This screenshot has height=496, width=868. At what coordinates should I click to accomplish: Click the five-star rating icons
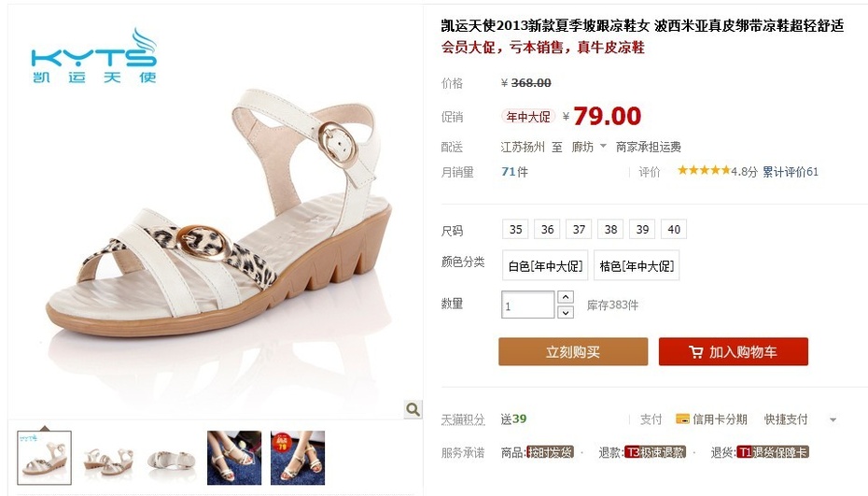[x=704, y=171]
